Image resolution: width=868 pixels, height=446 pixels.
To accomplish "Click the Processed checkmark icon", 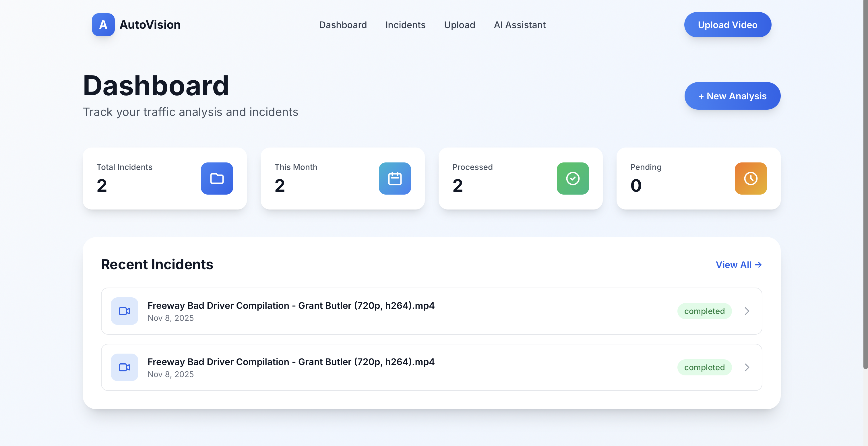I will point(572,179).
